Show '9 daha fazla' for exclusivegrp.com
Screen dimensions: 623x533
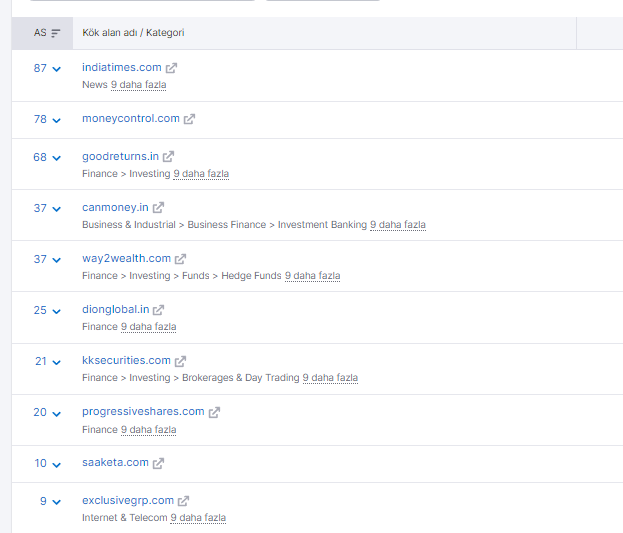pyautogui.click(x=198, y=517)
